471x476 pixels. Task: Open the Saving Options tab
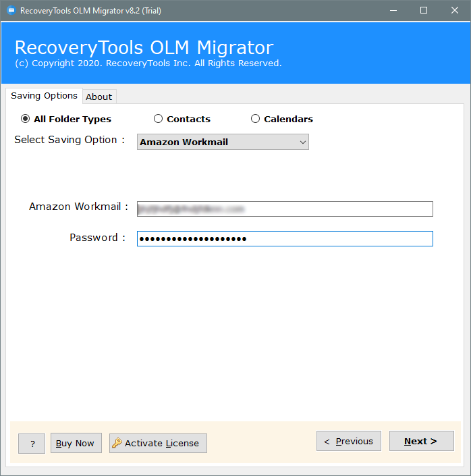click(x=44, y=96)
